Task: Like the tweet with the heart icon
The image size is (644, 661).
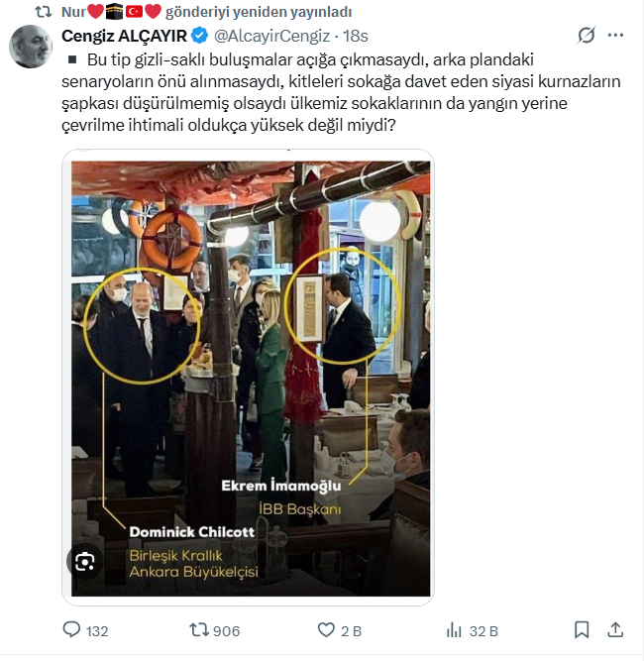Action: coord(326,630)
